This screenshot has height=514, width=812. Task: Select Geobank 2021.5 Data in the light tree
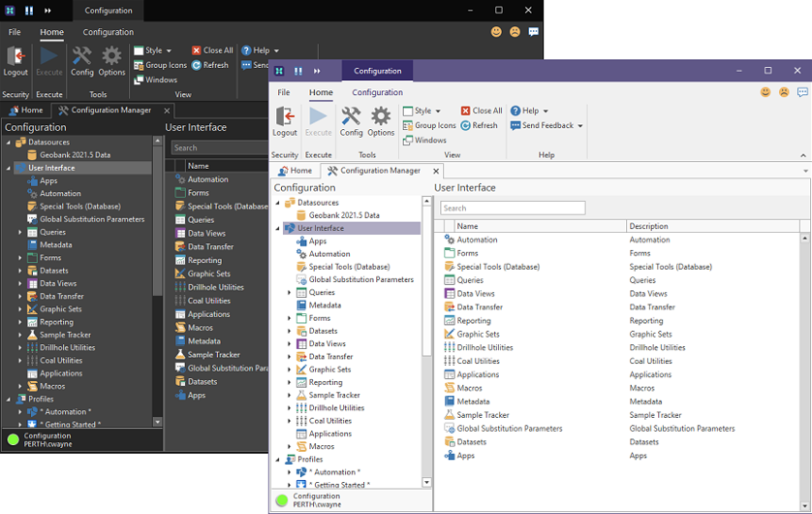pos(344,215)
